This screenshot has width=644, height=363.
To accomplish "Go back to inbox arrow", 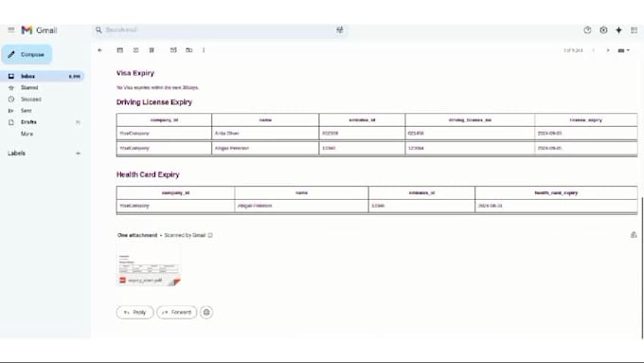I will click(99, 50).
